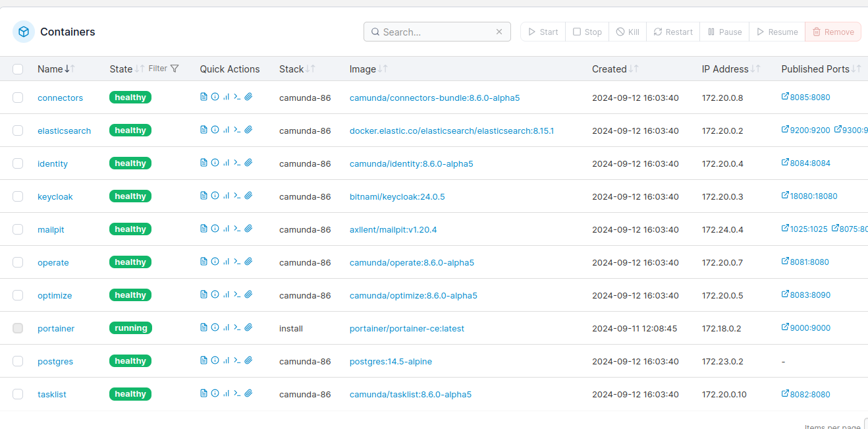The width and height of the screenshot is (868, 429).
Task: Focus the container search field
Action: coord(435,32)
